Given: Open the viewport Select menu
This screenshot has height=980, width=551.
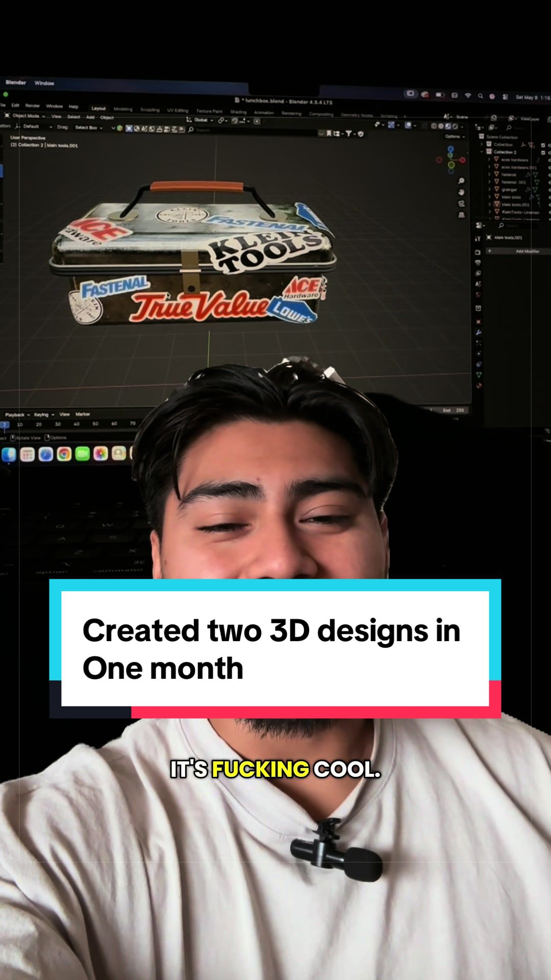Looking at the screenshot, I should (73, 117).
